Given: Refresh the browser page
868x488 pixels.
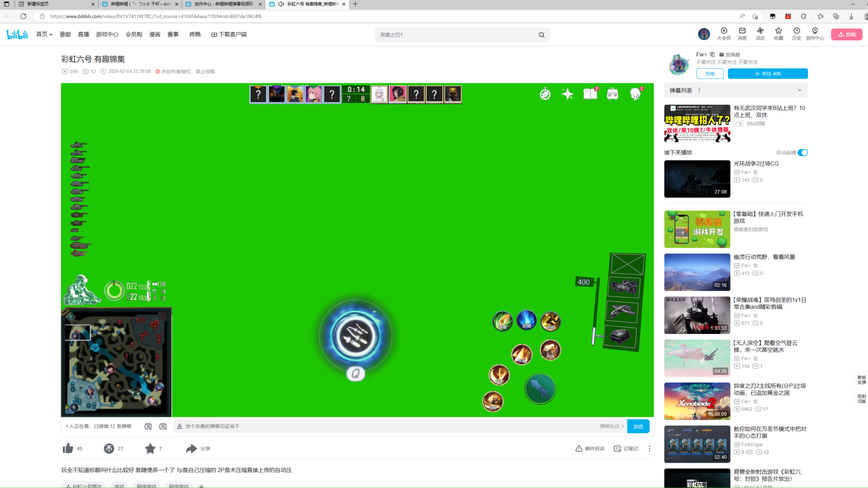Looking at the screenshot, I should pos(24,16).
